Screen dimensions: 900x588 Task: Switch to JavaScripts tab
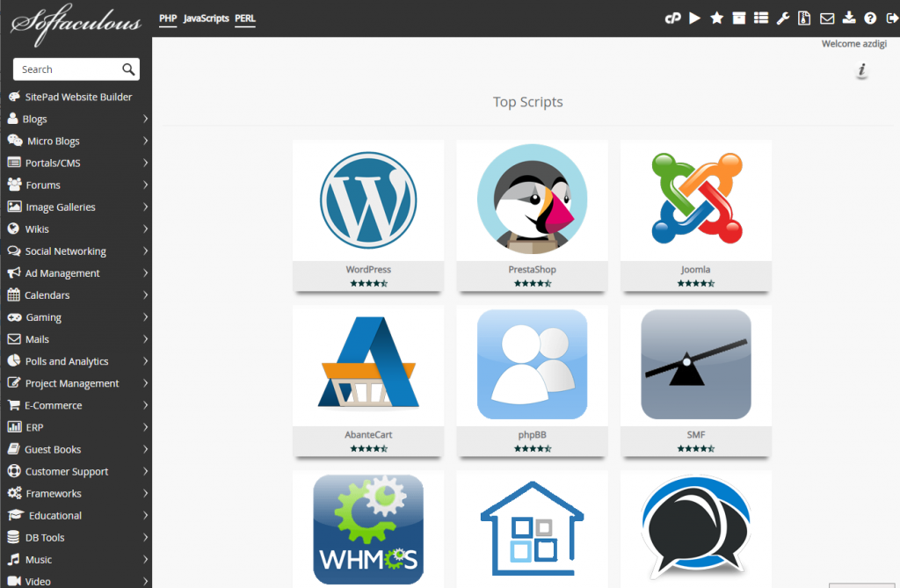[206, 18]
